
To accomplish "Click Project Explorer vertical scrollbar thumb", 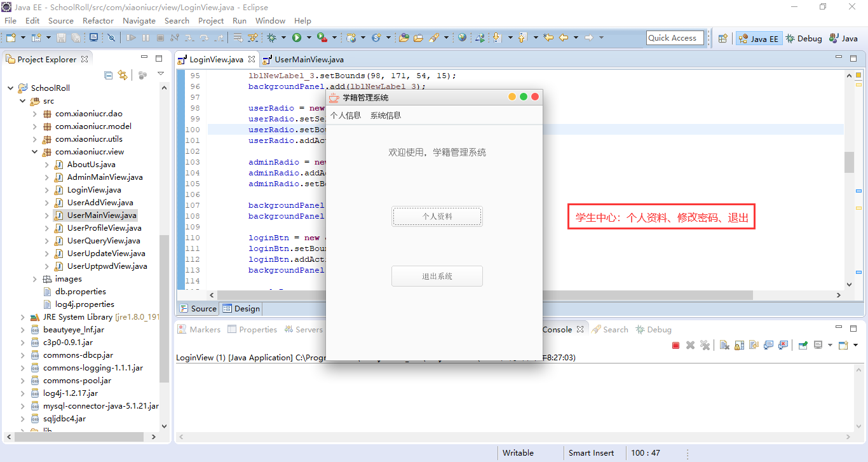I will 164,309.
